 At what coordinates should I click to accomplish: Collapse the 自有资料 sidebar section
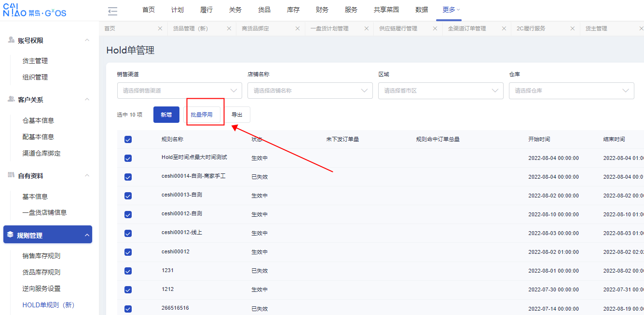pos(87,175)
